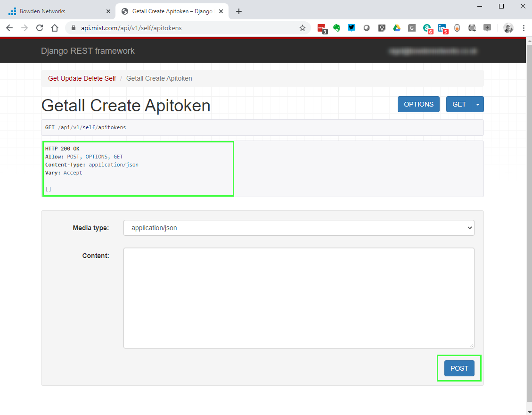Click the address bar URL

click(131, 28)
